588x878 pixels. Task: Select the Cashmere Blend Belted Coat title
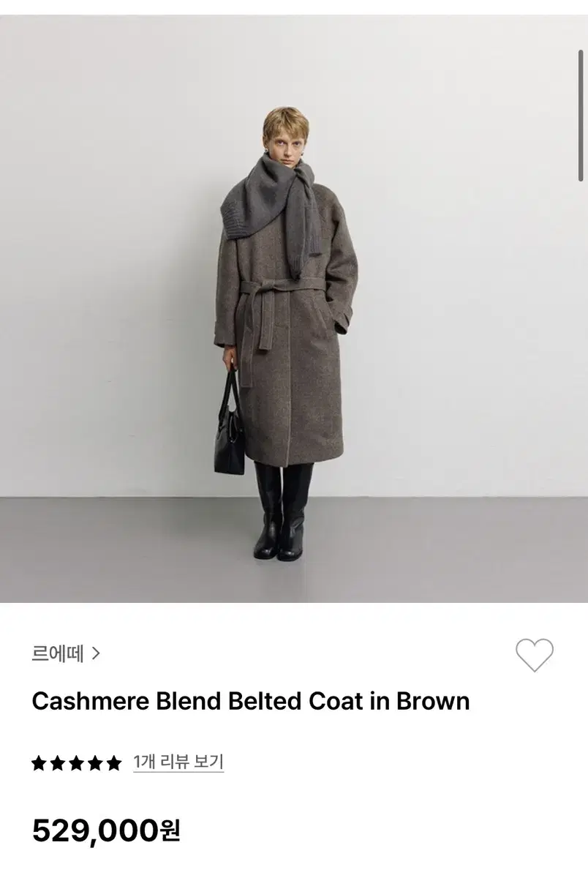[251, 701]
